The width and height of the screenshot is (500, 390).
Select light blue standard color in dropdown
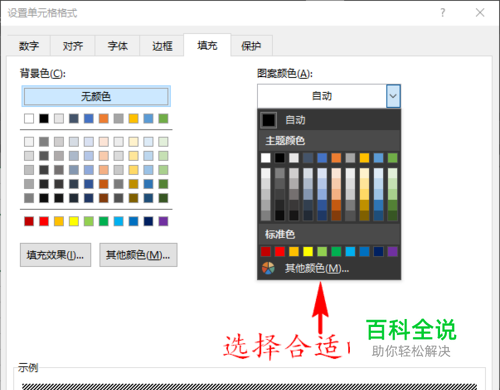[350, 251]
